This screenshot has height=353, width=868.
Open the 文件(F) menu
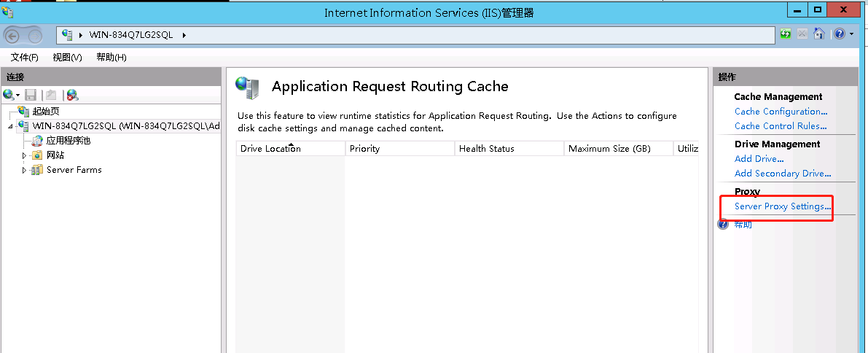pos(24,58)
